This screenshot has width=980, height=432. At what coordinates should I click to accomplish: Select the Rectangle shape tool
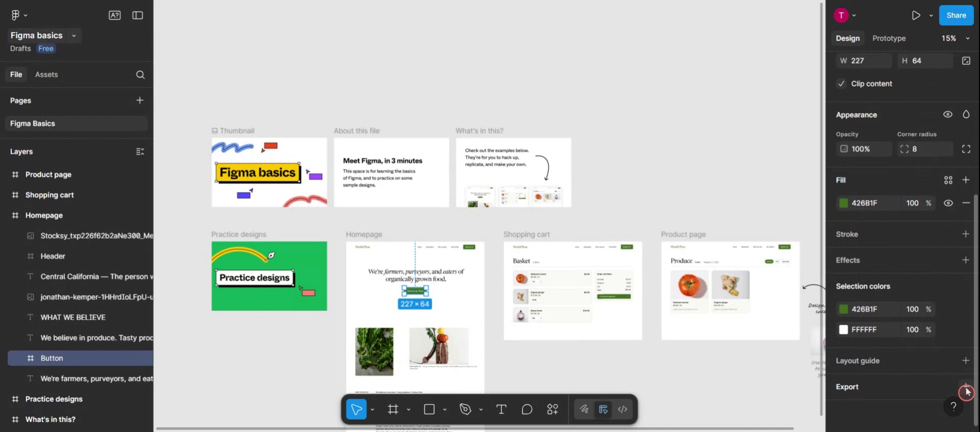pos(428,409)
